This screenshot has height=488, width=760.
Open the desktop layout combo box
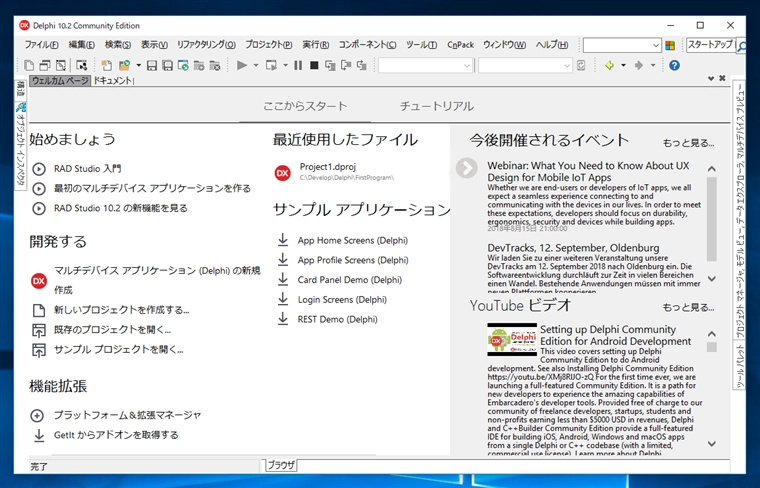click(x=622, y=45)
